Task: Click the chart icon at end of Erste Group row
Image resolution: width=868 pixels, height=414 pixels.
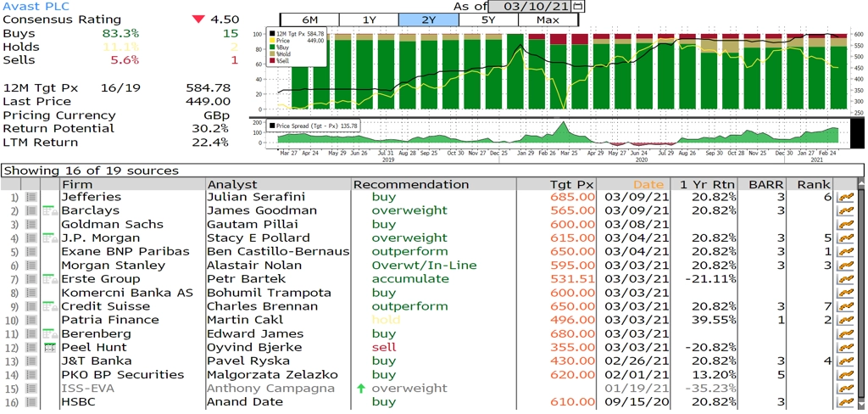Action: point(845,279)
